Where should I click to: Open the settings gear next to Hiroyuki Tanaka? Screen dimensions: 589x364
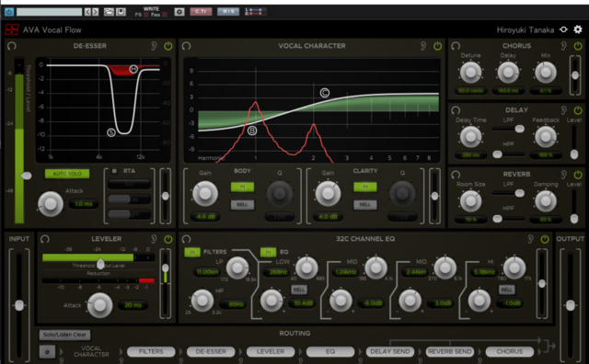[578, 29]
